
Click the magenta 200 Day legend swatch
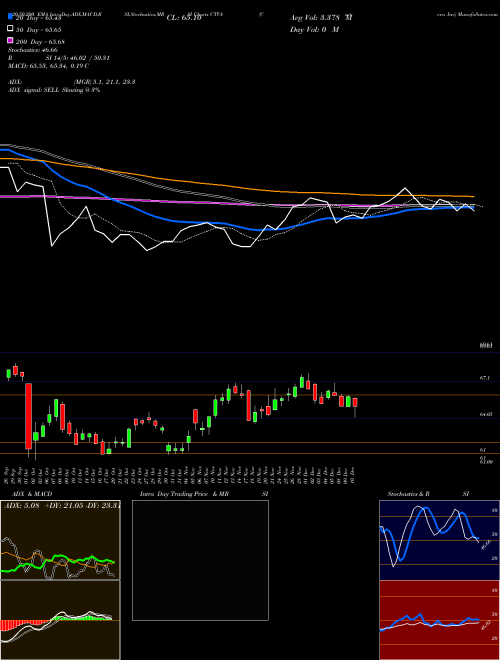[x=10, y=40]
